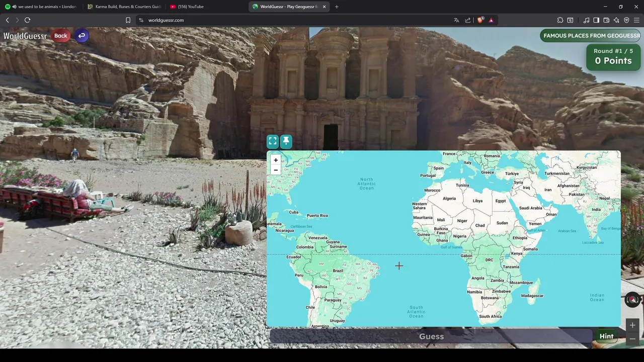Click Brazil on the map
Image resolution: width=644 pixels, height=362 pixels.
coord(338,270)
